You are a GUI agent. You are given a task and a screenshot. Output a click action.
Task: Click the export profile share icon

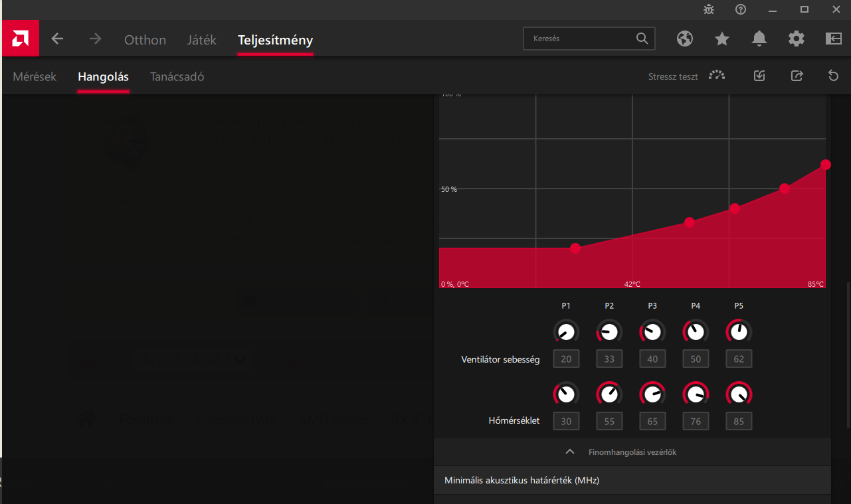797,76
